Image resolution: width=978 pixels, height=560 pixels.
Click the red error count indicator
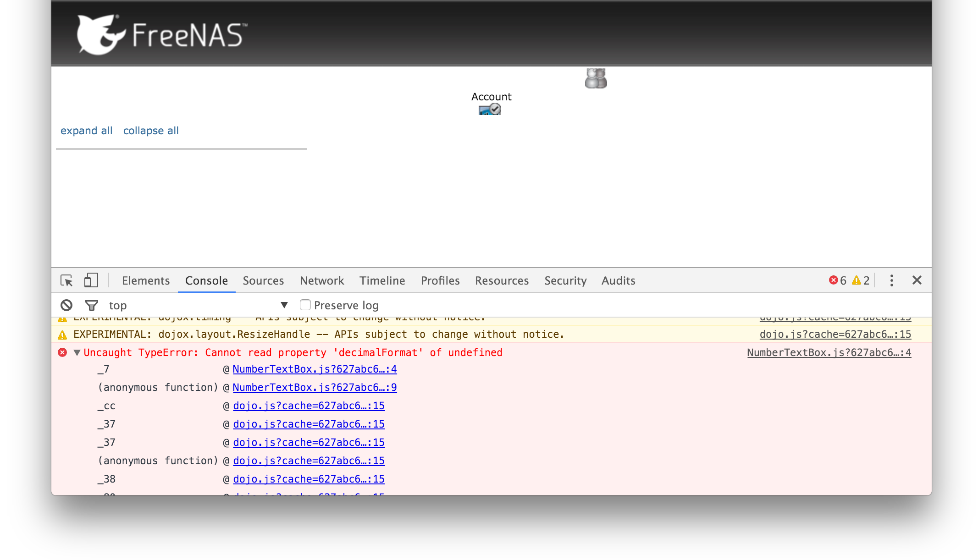[838, 280]
